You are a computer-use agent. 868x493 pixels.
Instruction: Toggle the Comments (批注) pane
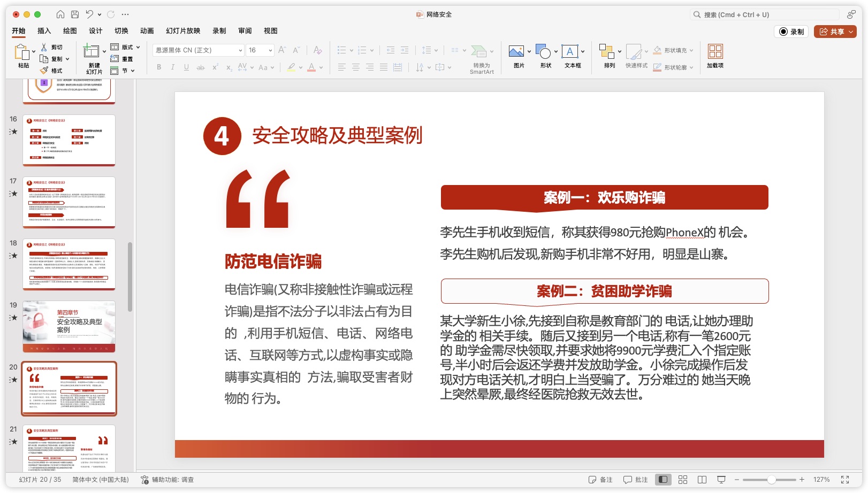tap(636, 480)
